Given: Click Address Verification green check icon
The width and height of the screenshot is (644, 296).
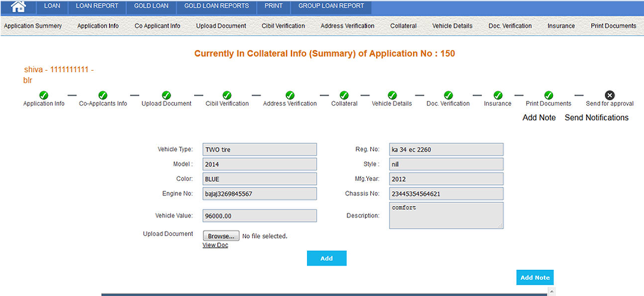Looking at the screenshot, I should pyautogui.click(x=290, y=95).
